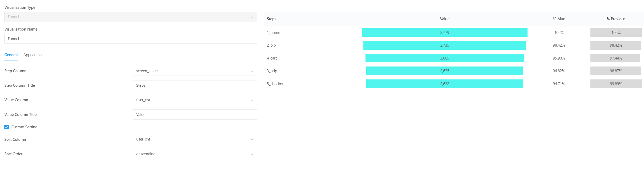Open the Sort Column dropdown
Viewport: 644px width, 192px height.
point(195,139)
